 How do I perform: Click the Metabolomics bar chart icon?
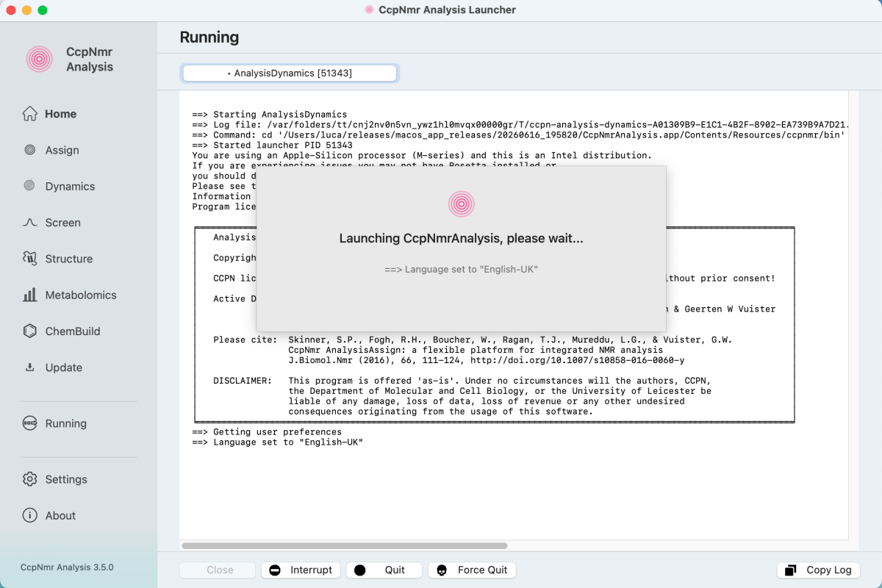click(x=29, y=295)
